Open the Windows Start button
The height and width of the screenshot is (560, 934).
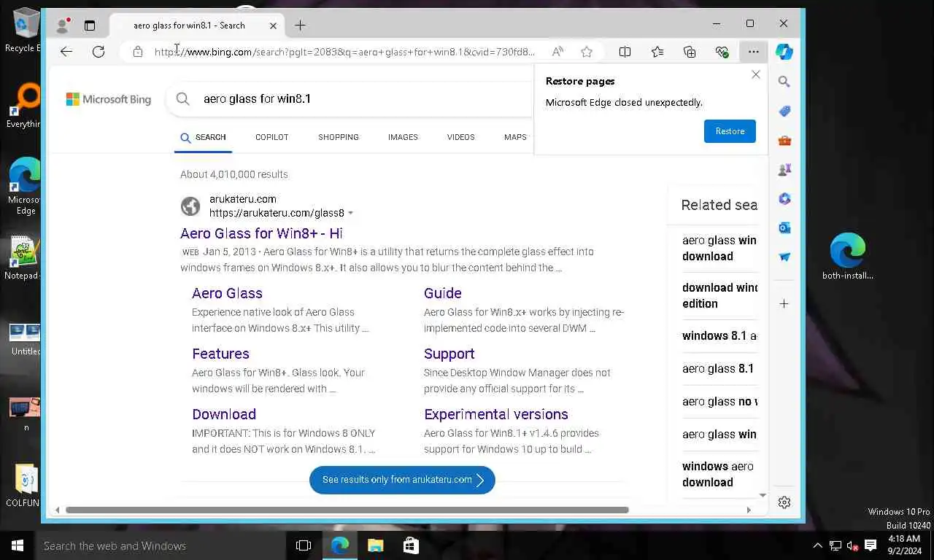click(18, 545)
